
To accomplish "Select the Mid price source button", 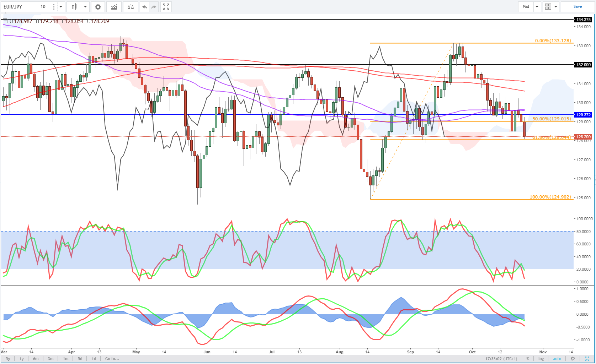I will [526, 7].
